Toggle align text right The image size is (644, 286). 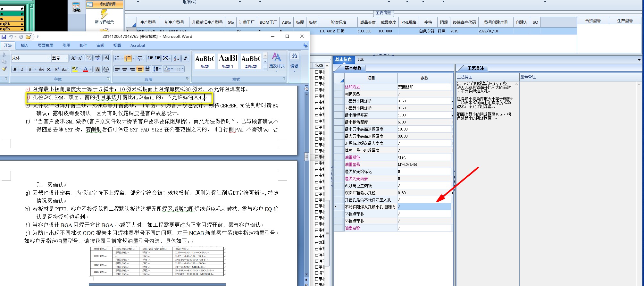132,69
